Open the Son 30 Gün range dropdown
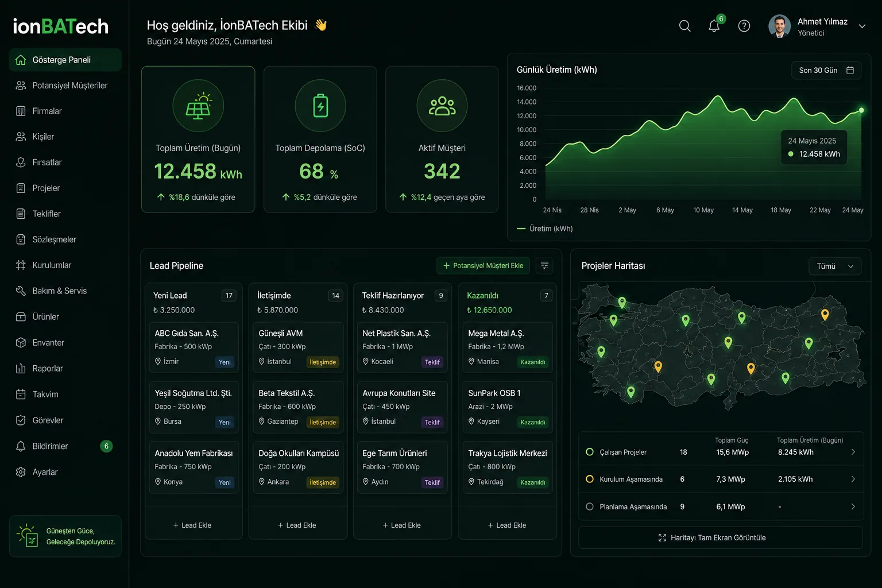 [x=826, y=70]
